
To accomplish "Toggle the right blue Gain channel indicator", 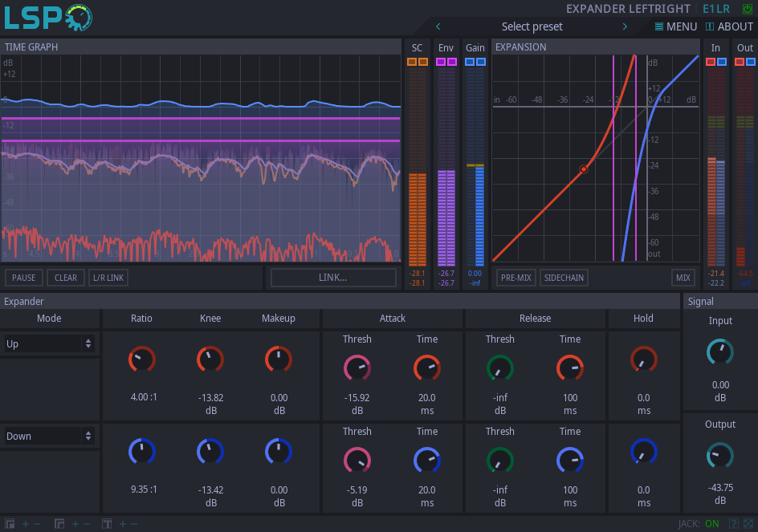I will (480, 62).
